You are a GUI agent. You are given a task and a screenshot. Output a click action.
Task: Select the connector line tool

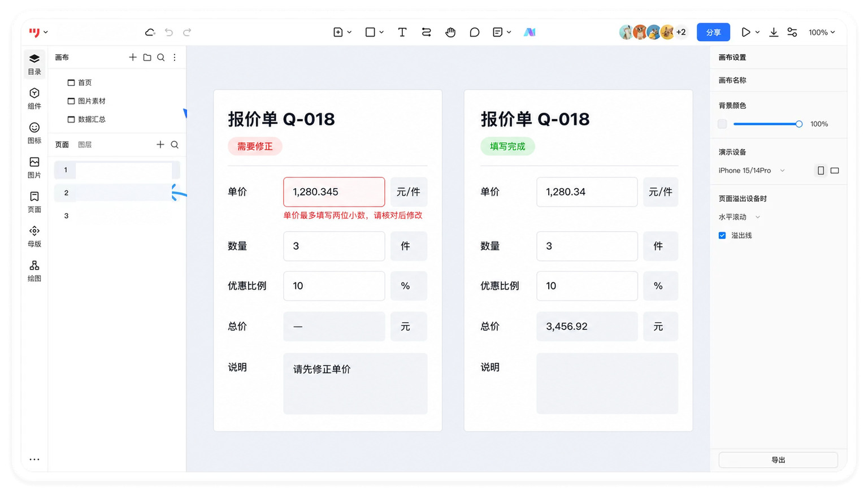click(427, 32)
